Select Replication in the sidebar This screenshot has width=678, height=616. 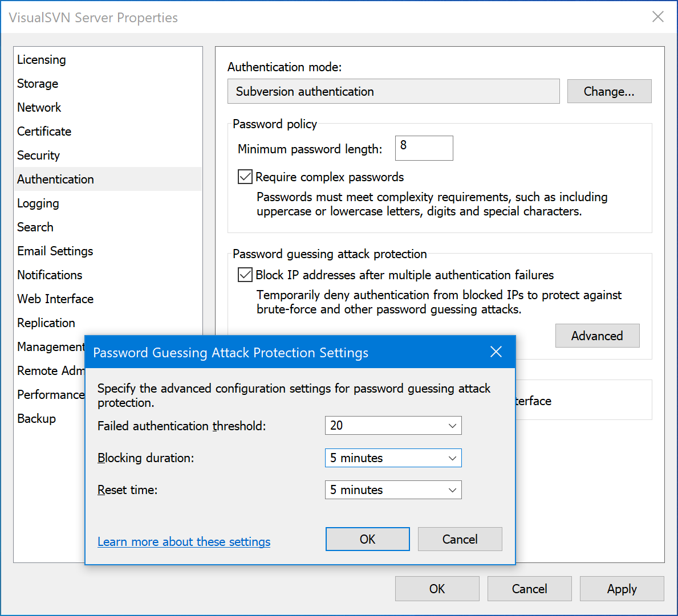[108, 323]
